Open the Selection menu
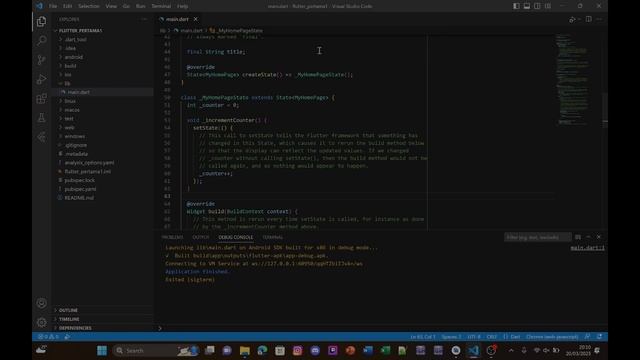 click(x=89, y=6)
